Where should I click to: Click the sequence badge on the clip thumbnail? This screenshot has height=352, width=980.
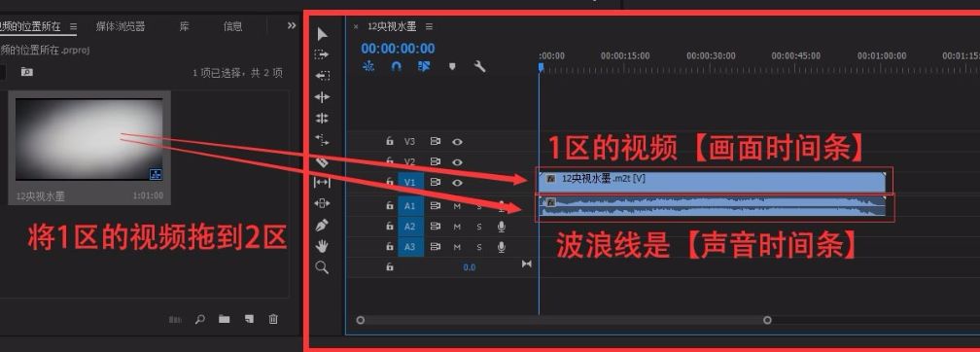[x=156, y=174]
